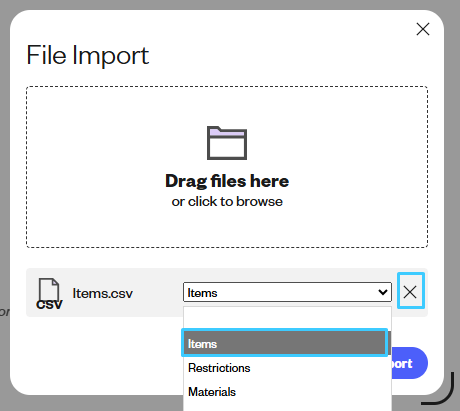Click the Items.csv file name
This screenshot has height=411, width=460.
tap(102, 293)
